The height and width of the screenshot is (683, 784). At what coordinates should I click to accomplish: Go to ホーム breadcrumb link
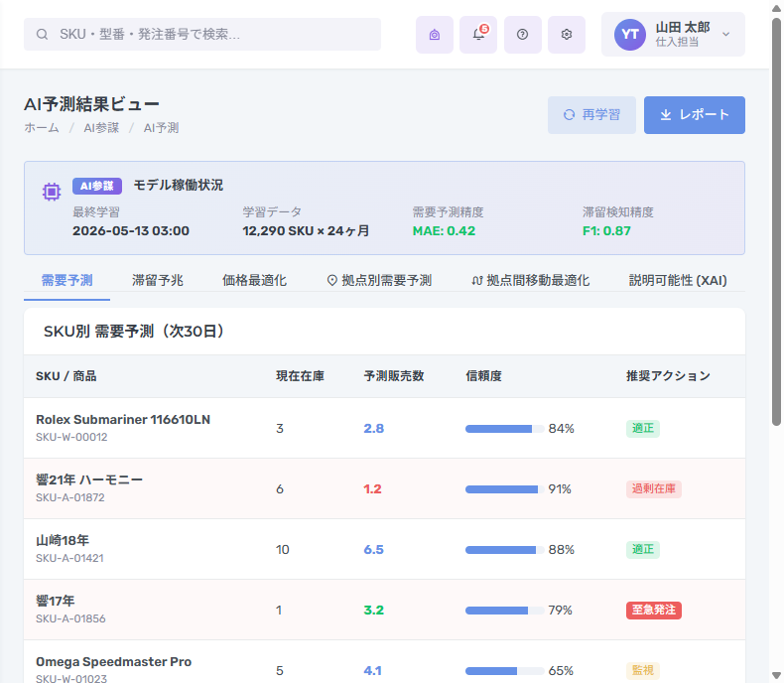42,128
